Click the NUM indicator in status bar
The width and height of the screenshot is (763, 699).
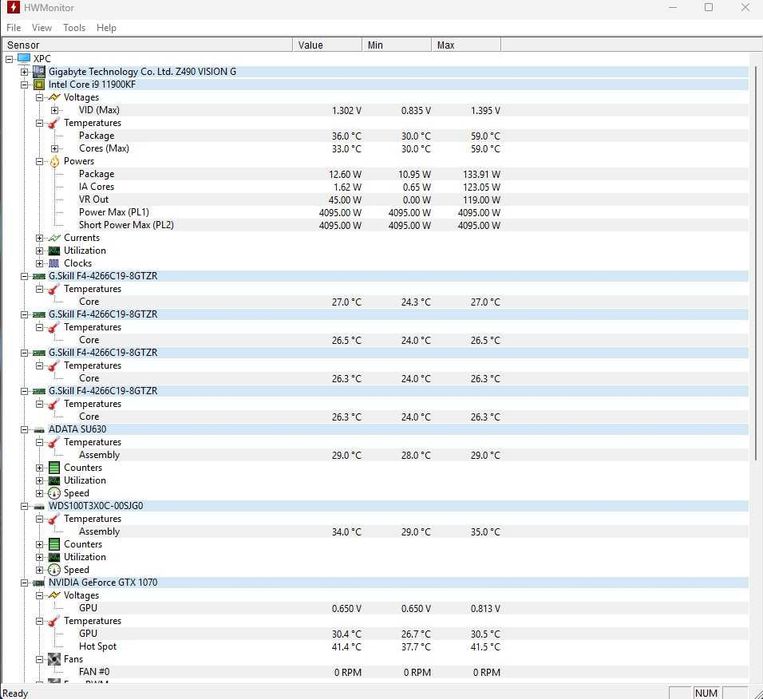pos(706,693)
